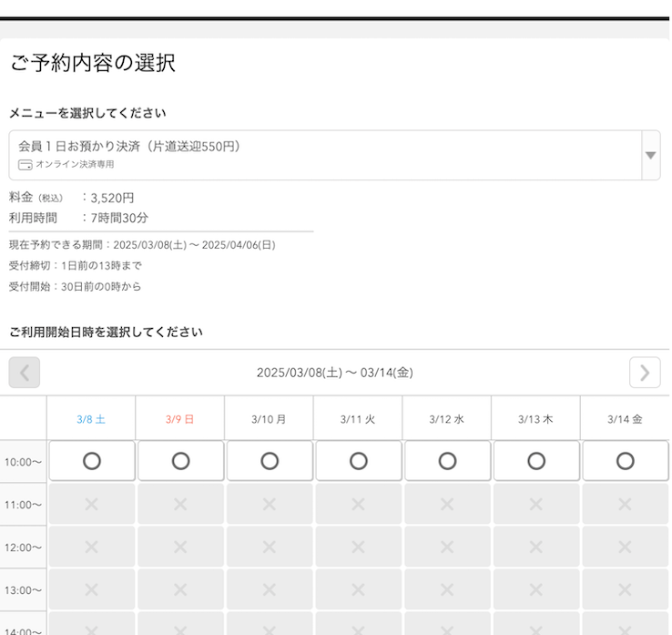672x635 pixels.
Task: Click the unavailable 13:00 slot on 3/9
Action: coord(181,589)
